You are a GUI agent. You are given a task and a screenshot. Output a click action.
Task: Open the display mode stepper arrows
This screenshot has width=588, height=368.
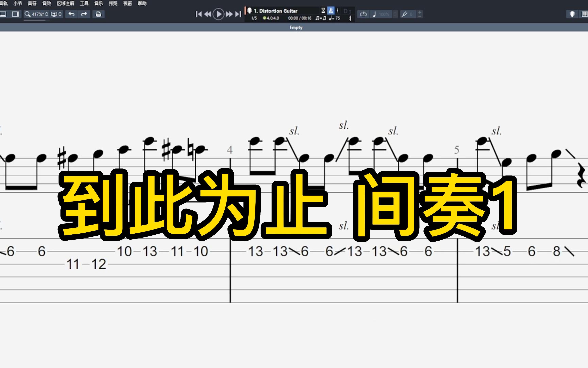(x=60, y=14)
